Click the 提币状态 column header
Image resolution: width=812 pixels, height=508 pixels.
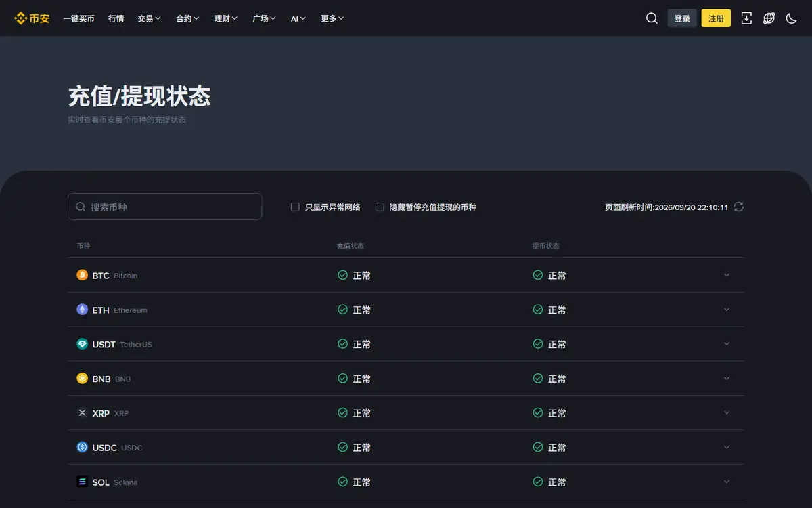[545, 246]
